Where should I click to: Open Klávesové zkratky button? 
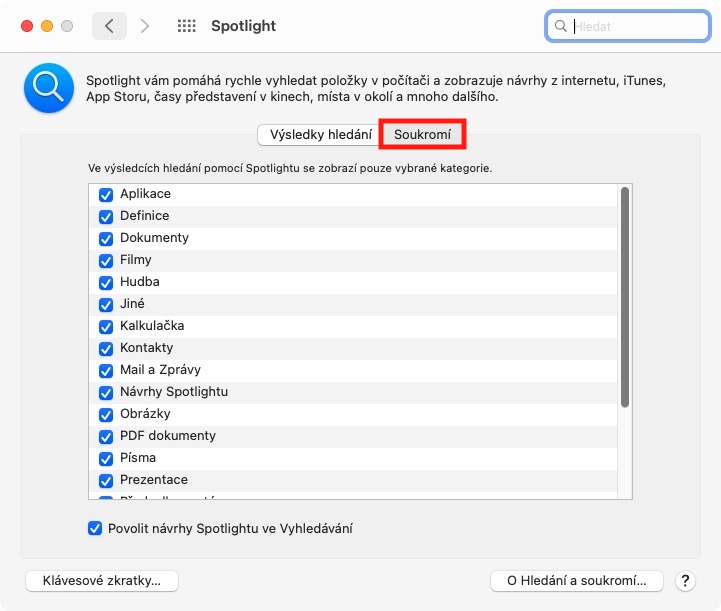click(x=102, y=581)
